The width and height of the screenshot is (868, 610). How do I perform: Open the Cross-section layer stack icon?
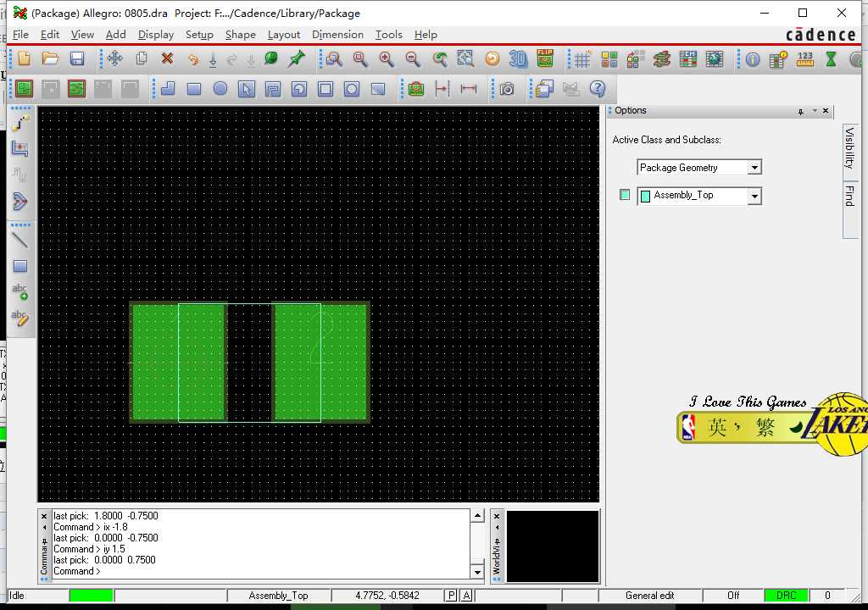pyautogui.click(x=661, y=58)
